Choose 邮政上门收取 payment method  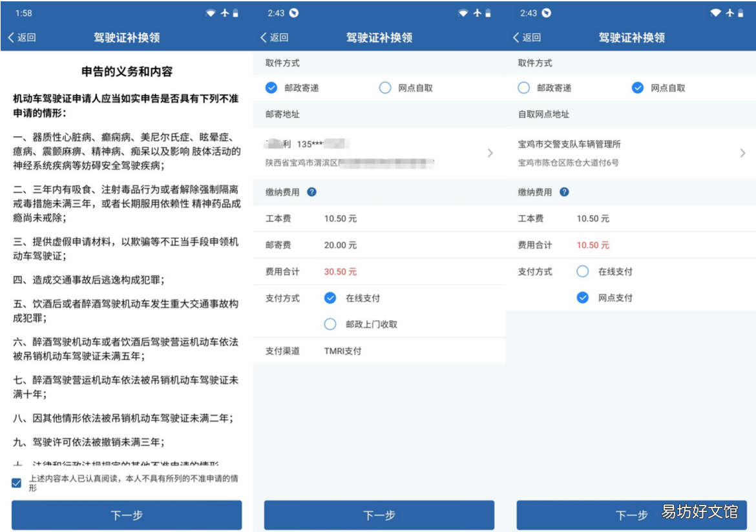(330, 324)
